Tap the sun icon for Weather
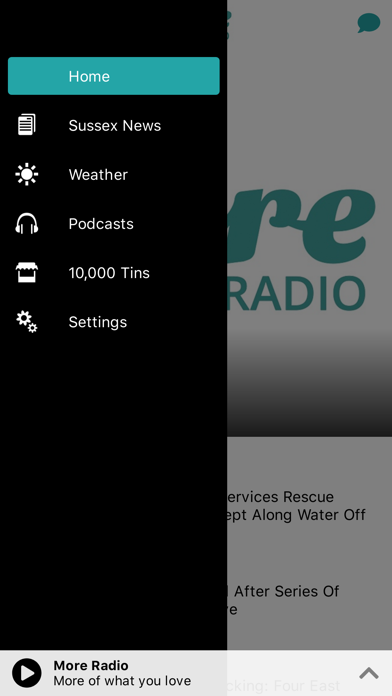The width and height of the screenshot is (392, 696). tap(27, 174)
